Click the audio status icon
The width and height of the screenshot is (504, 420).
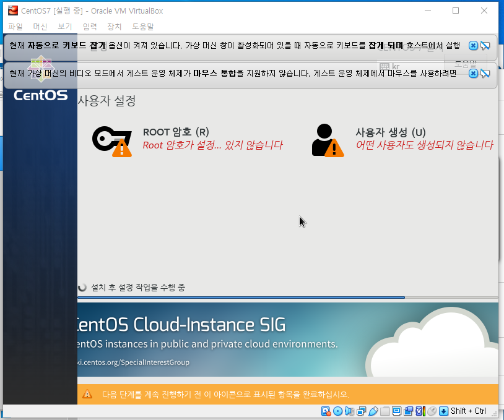[x=349, y=411]
